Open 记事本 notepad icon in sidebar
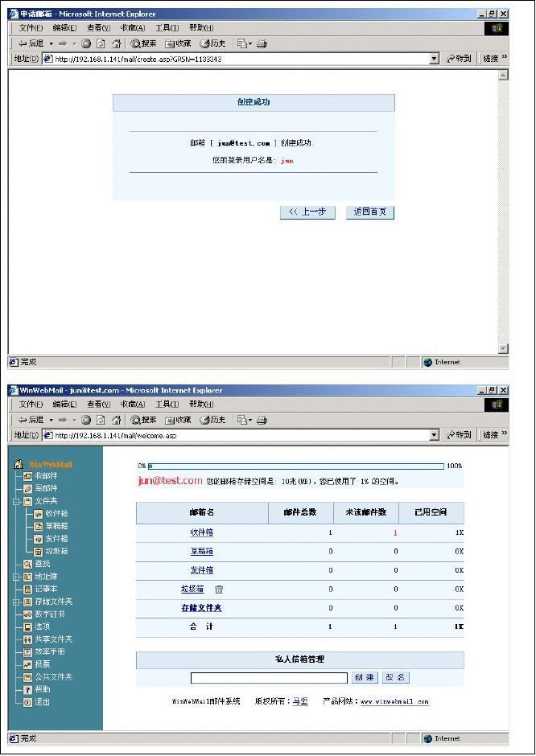536x756 pixels. coord(27,589)
